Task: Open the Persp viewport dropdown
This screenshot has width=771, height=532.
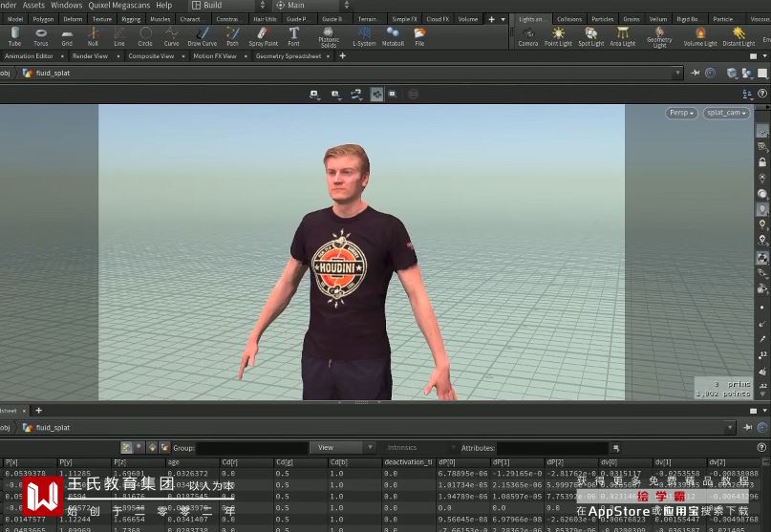Action: [681, 113]
